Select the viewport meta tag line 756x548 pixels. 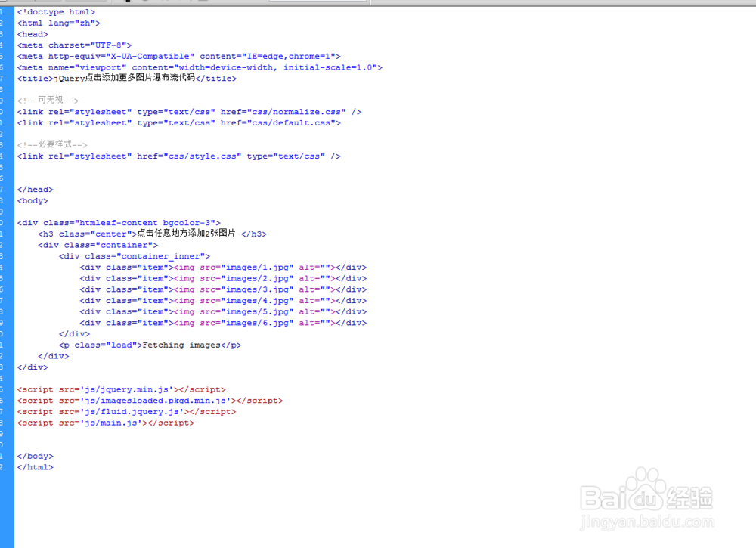(200, 67)
